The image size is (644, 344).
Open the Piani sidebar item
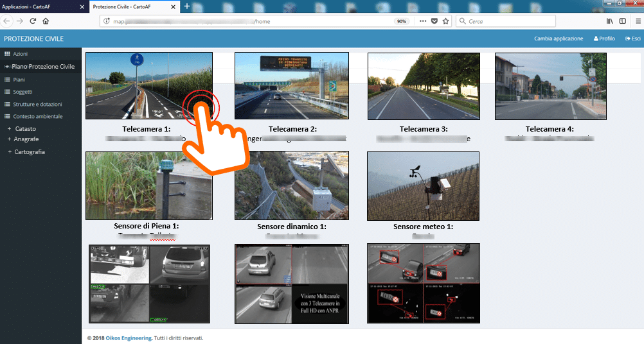40,80
